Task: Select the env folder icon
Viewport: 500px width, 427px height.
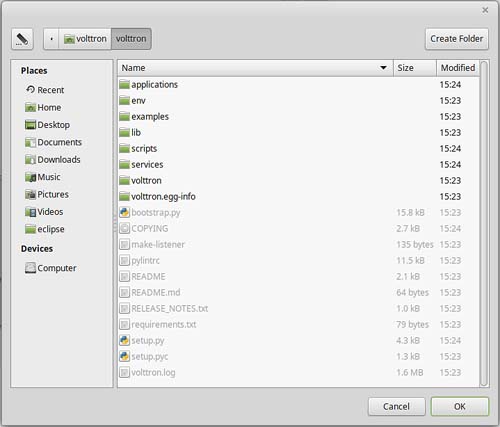Action: (124, 100)
